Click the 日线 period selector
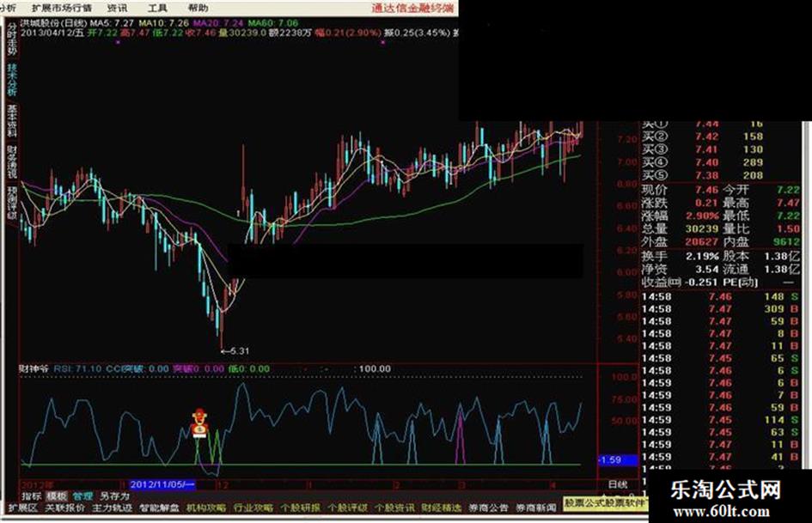Image resolution: width=812 pixels, height=523 pixels. [617, 485]
